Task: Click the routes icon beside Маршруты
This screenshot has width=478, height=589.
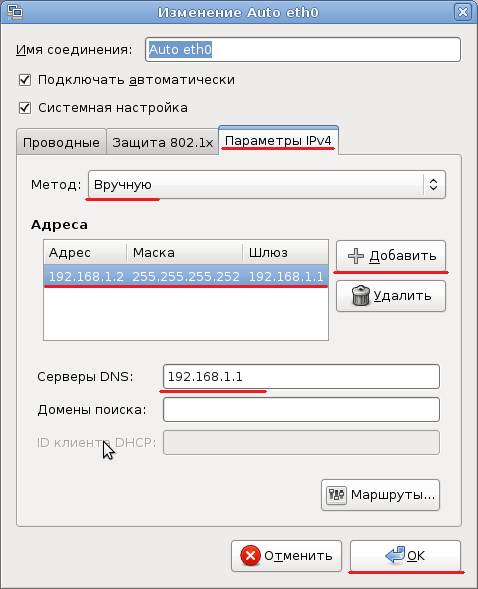Action: point(336,495)
